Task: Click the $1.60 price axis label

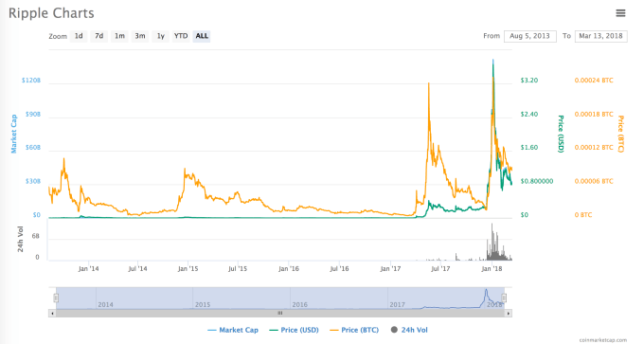Action: [529, 148]
